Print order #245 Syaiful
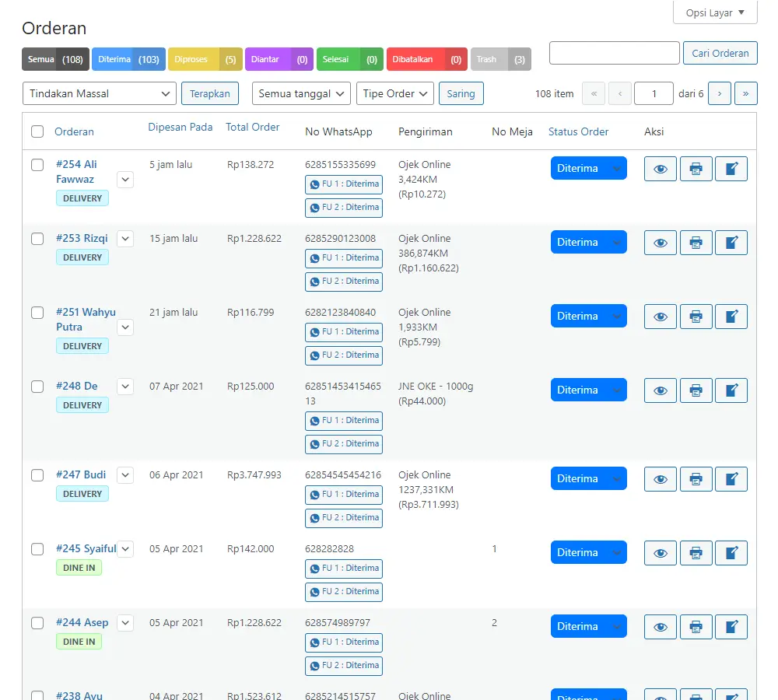The width and height of the screenshot is (778, 700). 696,553
